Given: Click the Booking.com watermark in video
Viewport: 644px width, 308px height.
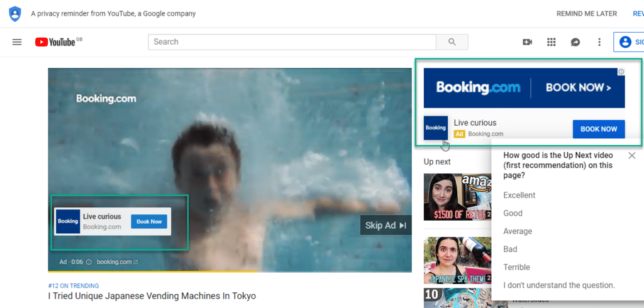Looking at the screenshot, I should [106, 99].
